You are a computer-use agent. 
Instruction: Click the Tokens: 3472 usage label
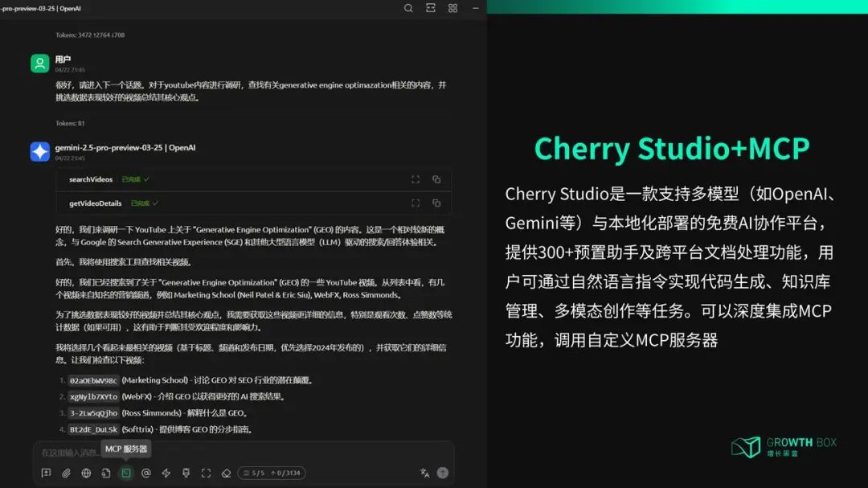90,35
